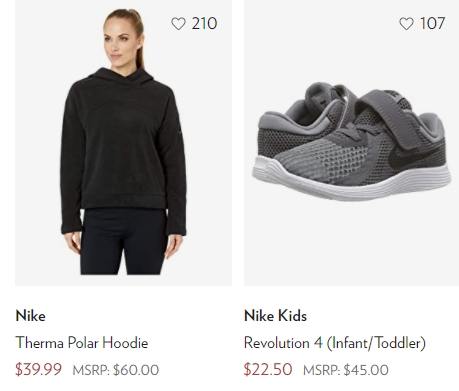459x391 pixels.
Task: Click the MSRP: $45.00 text
Action: (x=346, y=370)
